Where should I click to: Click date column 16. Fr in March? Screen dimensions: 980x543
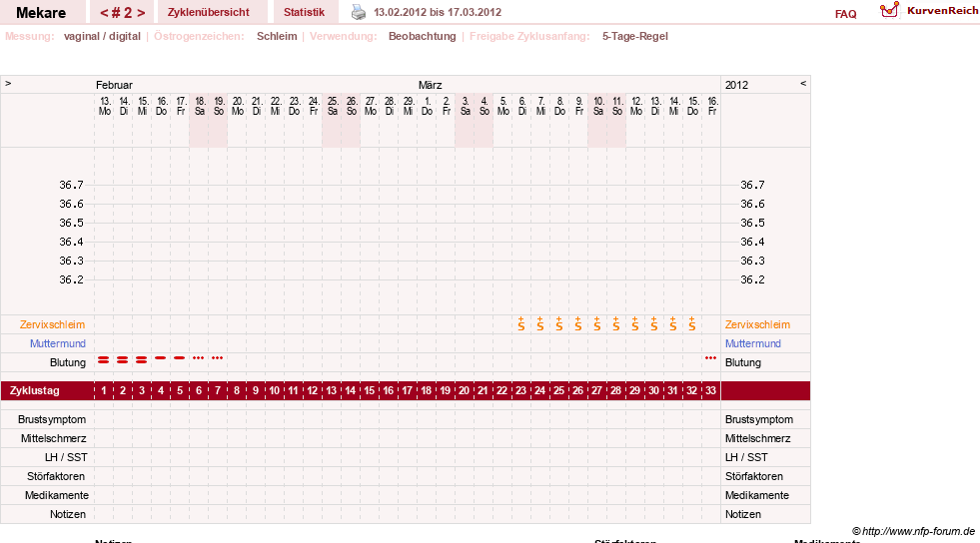[712, 106]
